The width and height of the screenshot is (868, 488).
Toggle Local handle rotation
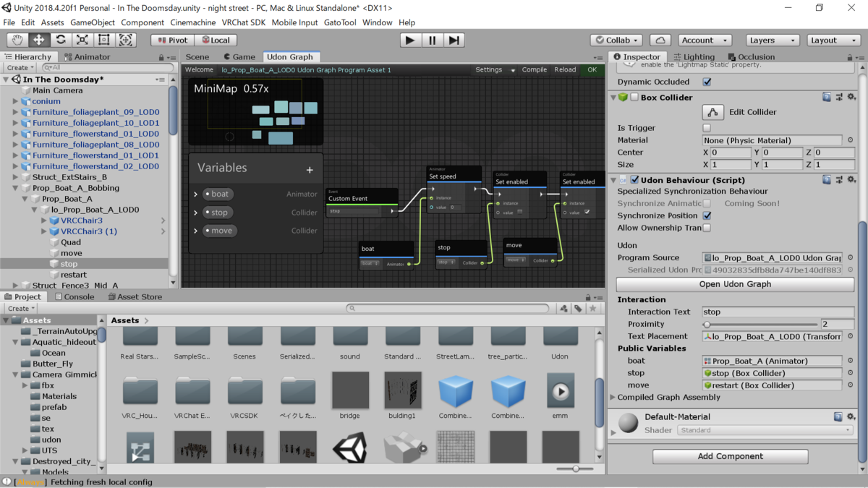pyautogui.click(x=215, y=40)
